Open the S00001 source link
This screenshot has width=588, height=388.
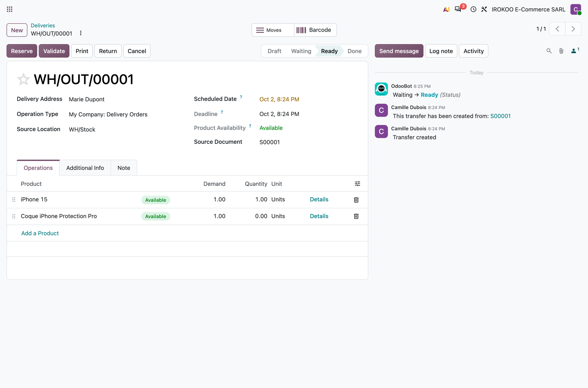pyautogui.click(x=500, y=116)
